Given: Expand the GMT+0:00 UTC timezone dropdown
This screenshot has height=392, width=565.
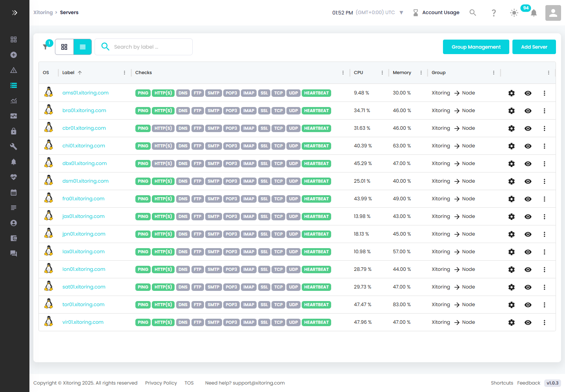Looking at the screenshot, I should pos(401,12).
